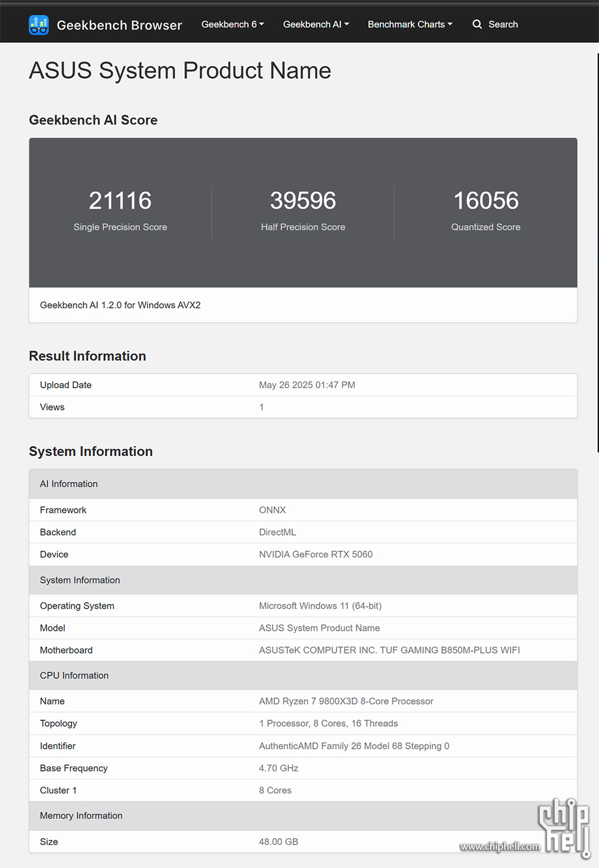Click the Base Frequency label

[x=74, y=768]
